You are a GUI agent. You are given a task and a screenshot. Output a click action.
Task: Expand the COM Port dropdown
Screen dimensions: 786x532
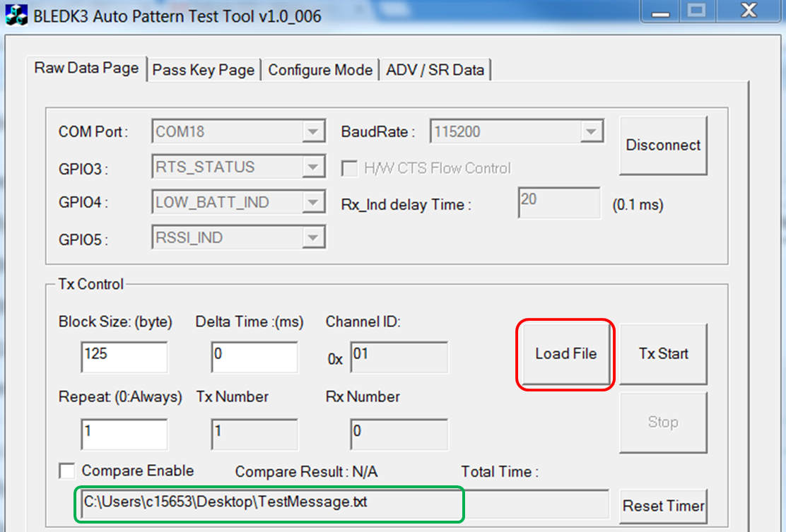[311, 132]
